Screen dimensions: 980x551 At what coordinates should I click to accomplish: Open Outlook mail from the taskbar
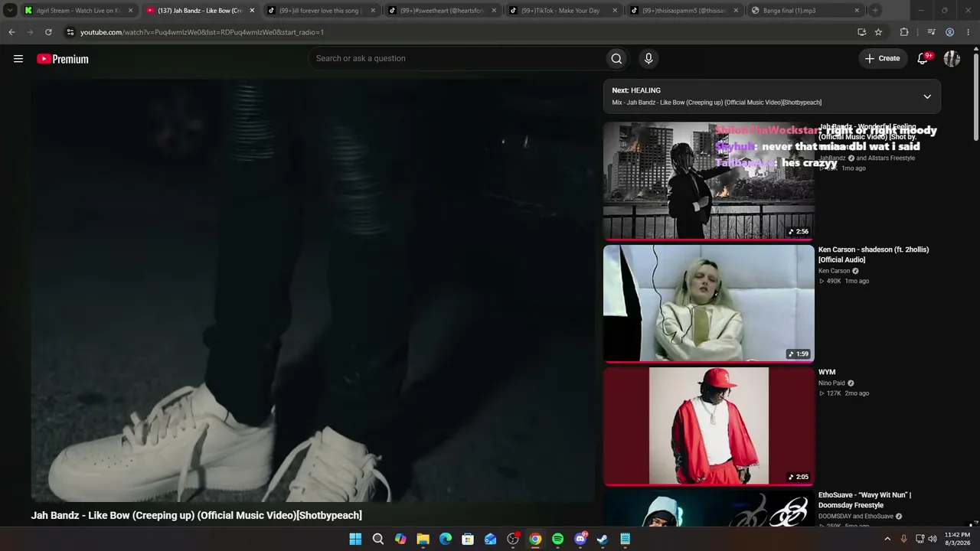tap(490, 539)
